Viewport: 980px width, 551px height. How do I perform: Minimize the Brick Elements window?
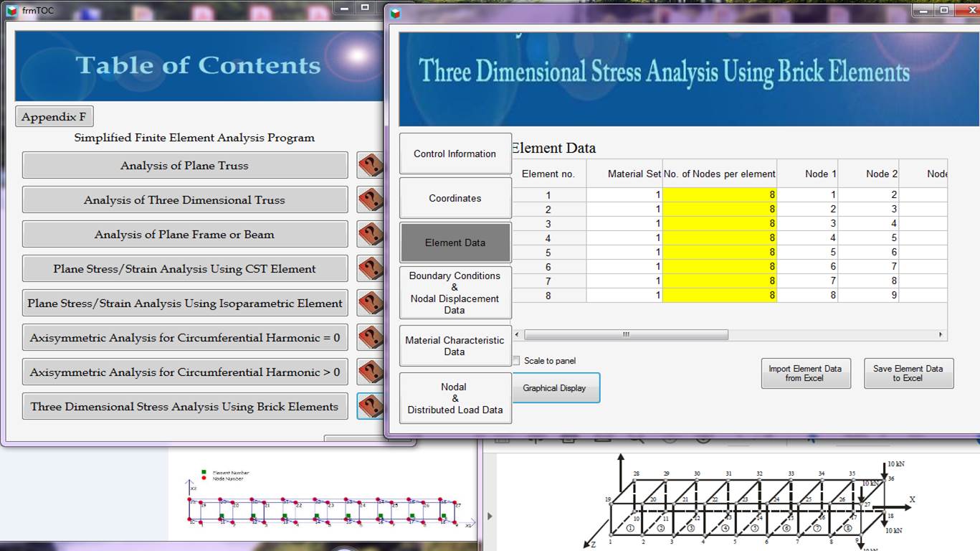click(x=924, y=10)
